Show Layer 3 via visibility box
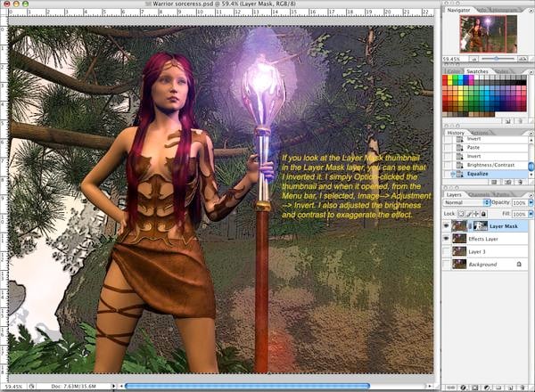The image size is (535, 392). (447, 251)
